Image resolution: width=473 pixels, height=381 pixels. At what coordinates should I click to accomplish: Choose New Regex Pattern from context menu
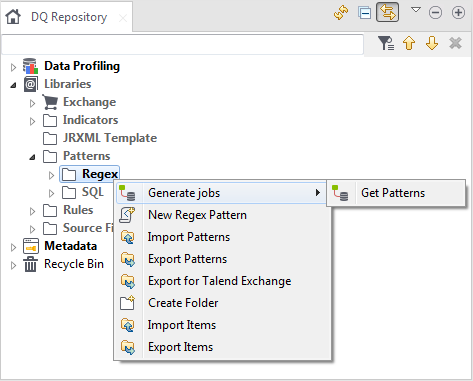click(x=223, y=215)
